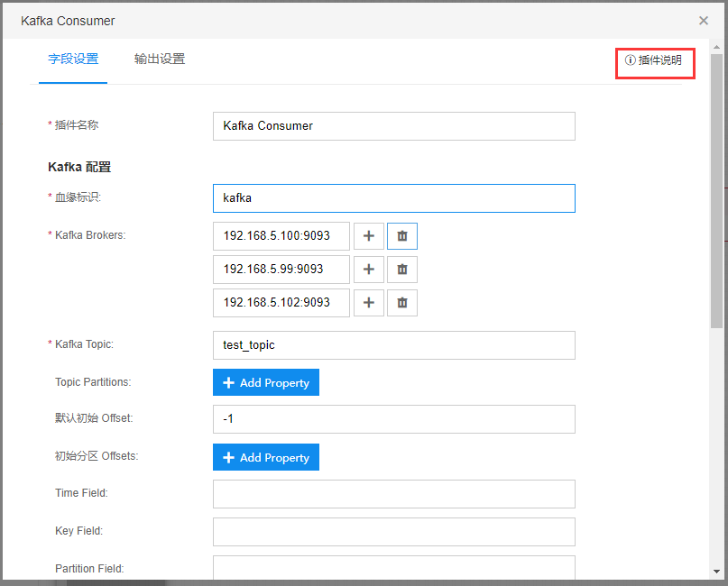Image resolution: width=728 pixels, height=586 pixels.
Task: Switch to the 输出设置 tab
Action: [160, 60]
